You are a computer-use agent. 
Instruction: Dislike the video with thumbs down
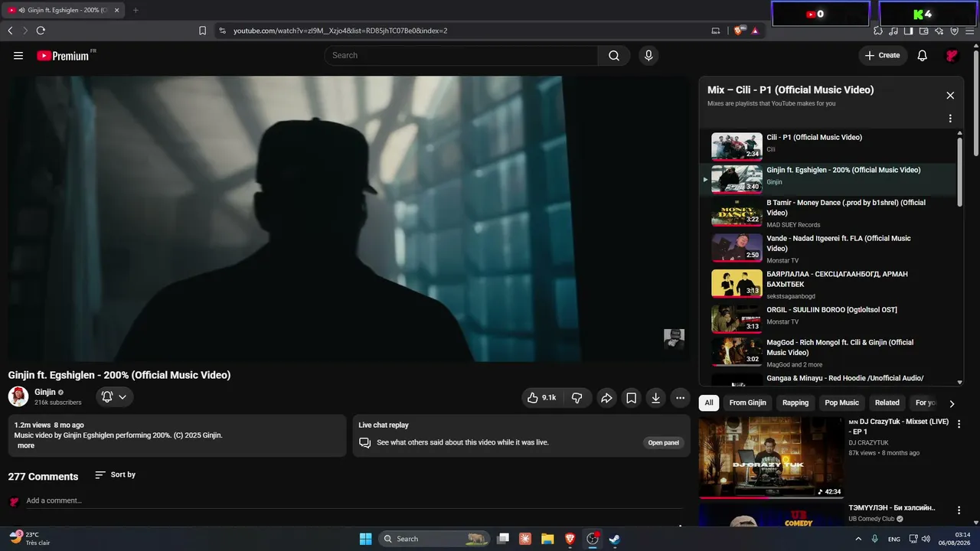tap(577, 398)
